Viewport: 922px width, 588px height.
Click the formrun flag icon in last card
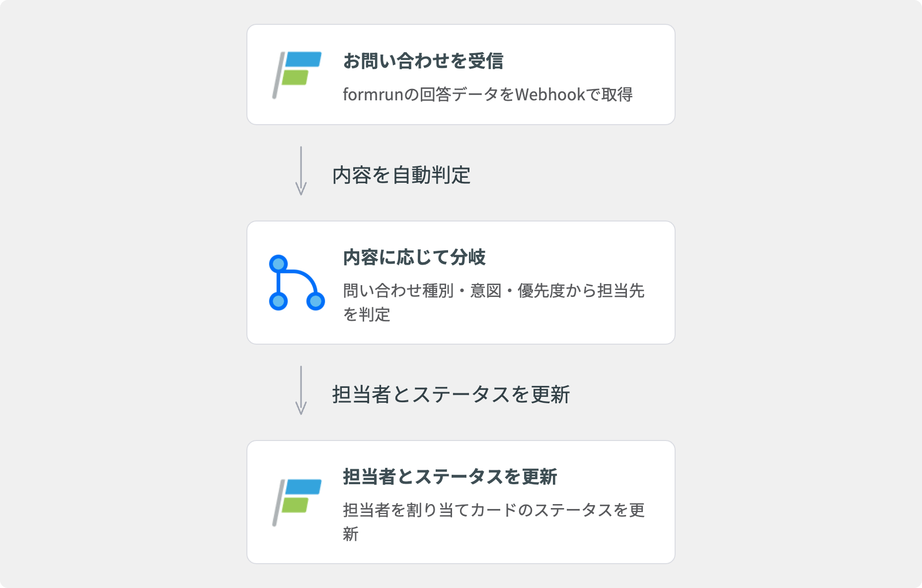[297, 503]
